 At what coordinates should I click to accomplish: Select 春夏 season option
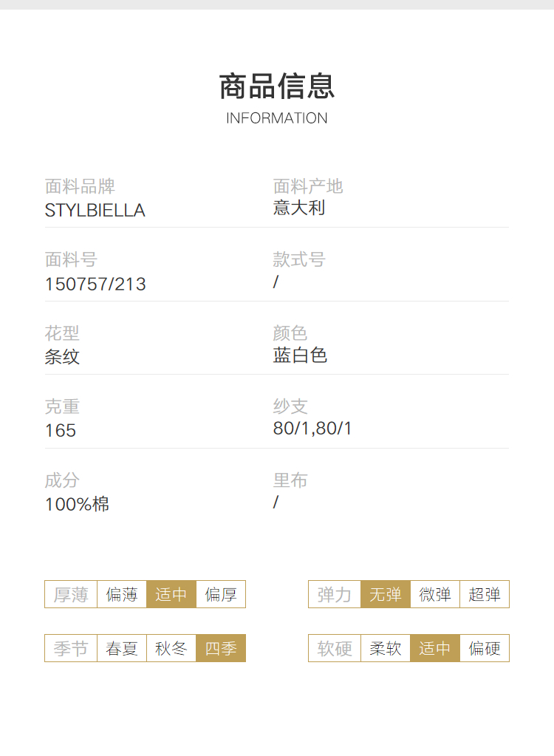(x=122, y=648)
